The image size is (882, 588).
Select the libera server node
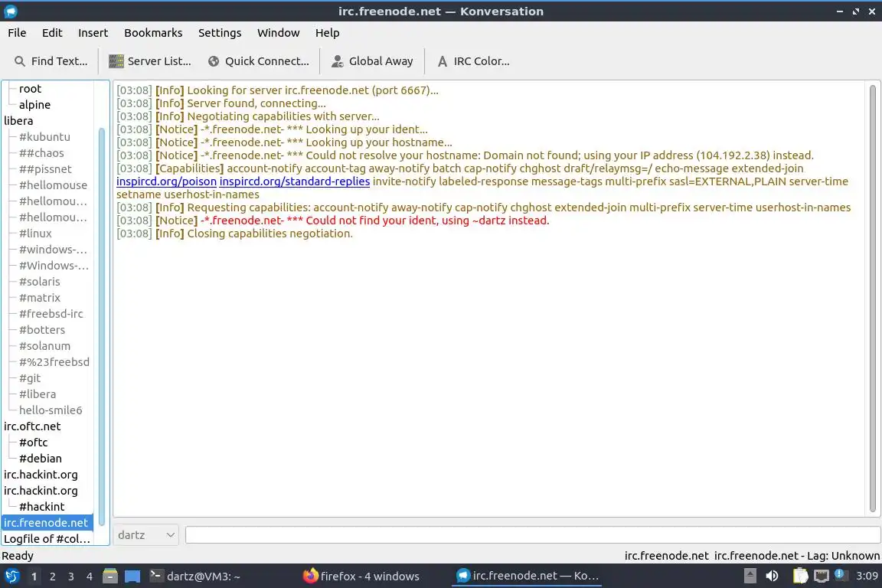18,121
